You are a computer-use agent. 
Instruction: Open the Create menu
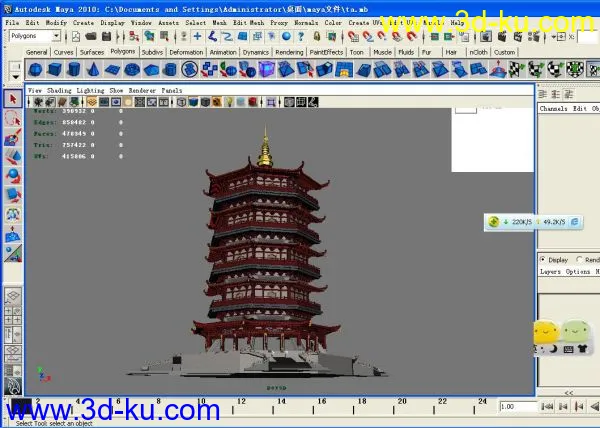click(83, 23)
